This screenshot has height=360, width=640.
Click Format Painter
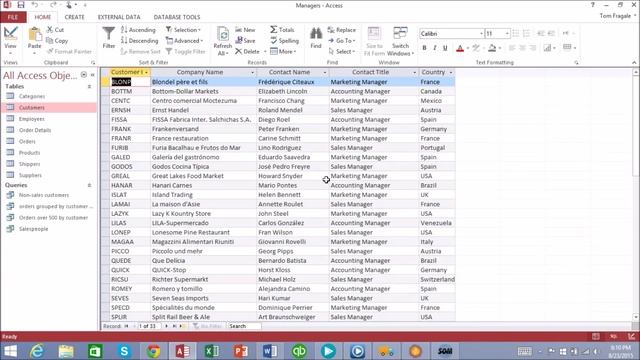coord(69,51)
